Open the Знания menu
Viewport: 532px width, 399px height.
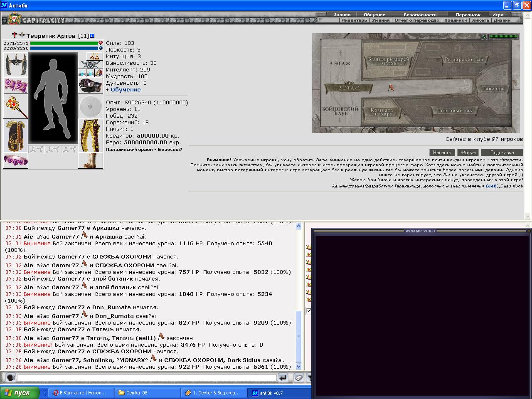(x=342, y=15)
